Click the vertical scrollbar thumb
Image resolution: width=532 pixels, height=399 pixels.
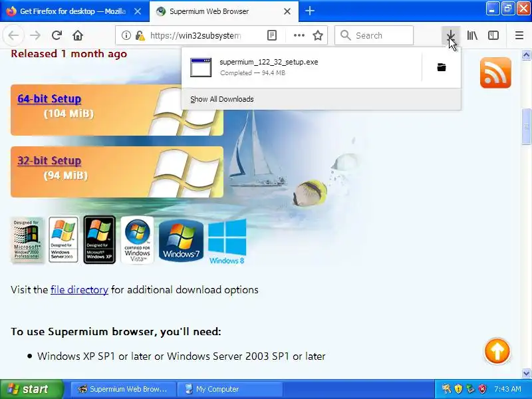click(x=526, y=126)
